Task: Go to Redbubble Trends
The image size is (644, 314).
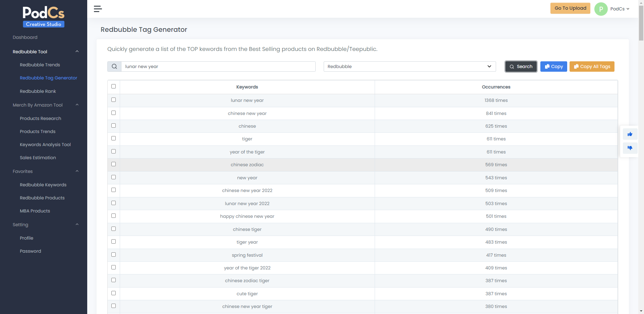Action: pyautogui.click(x=40, y=65)
